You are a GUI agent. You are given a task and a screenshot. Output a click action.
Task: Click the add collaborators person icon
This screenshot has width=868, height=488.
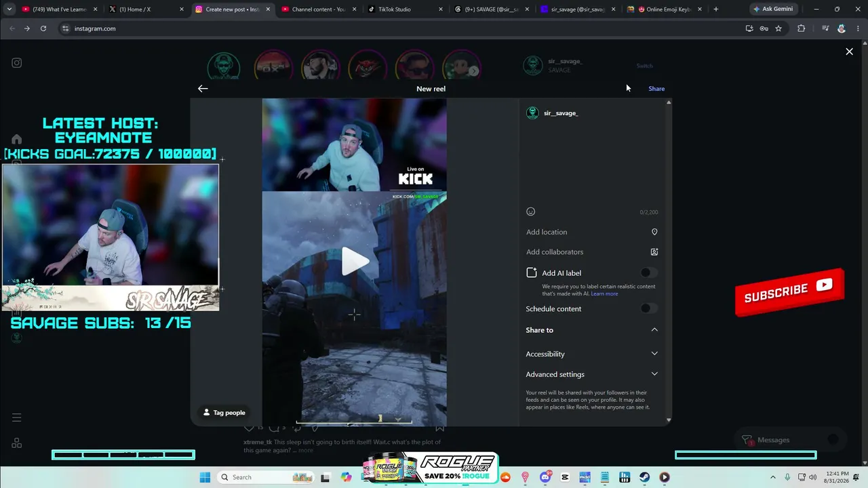[654, 252]
